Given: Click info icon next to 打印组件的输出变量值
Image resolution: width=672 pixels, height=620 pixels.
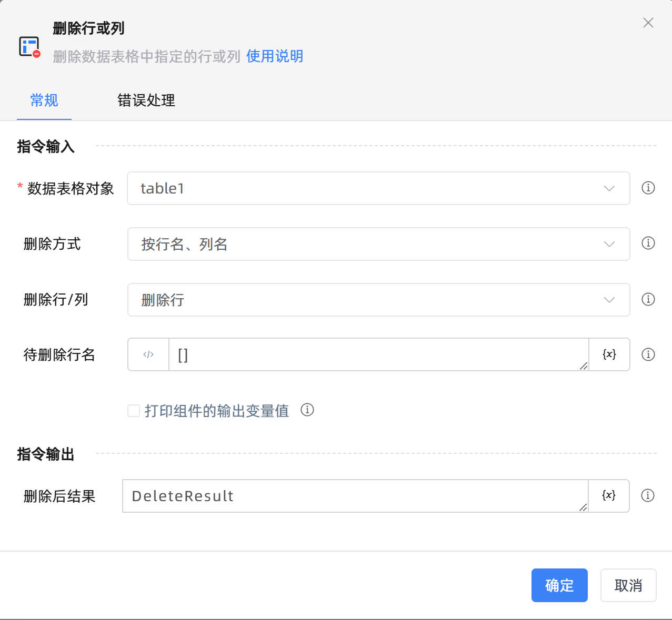Looking at the screenshot, I should pyautogui.click(x=307, y=410).
